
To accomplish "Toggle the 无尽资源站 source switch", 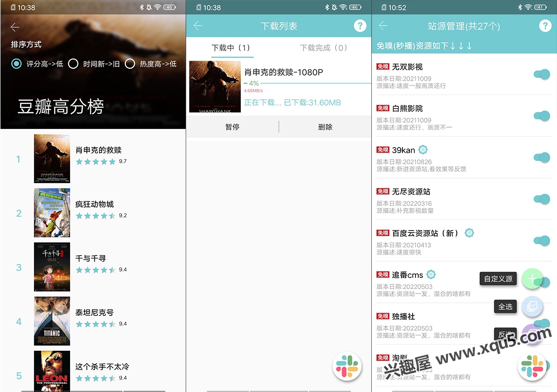I will (x=542, y=199).
